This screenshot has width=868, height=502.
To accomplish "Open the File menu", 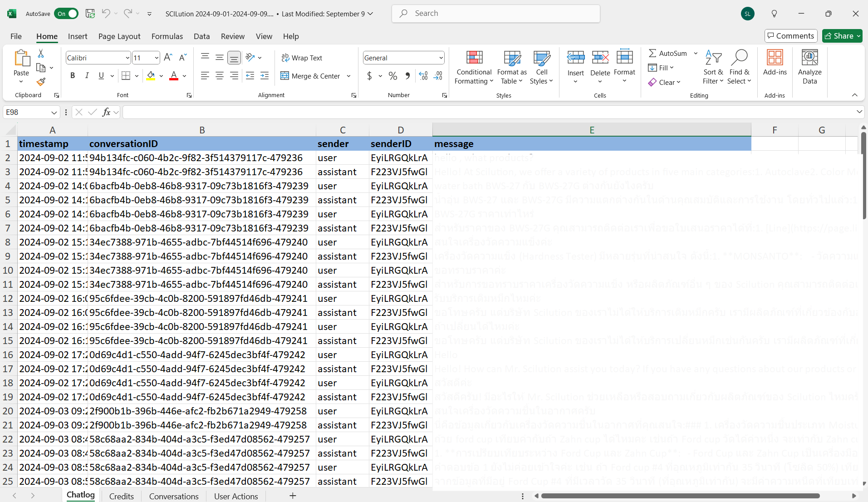I will (16, 36).
